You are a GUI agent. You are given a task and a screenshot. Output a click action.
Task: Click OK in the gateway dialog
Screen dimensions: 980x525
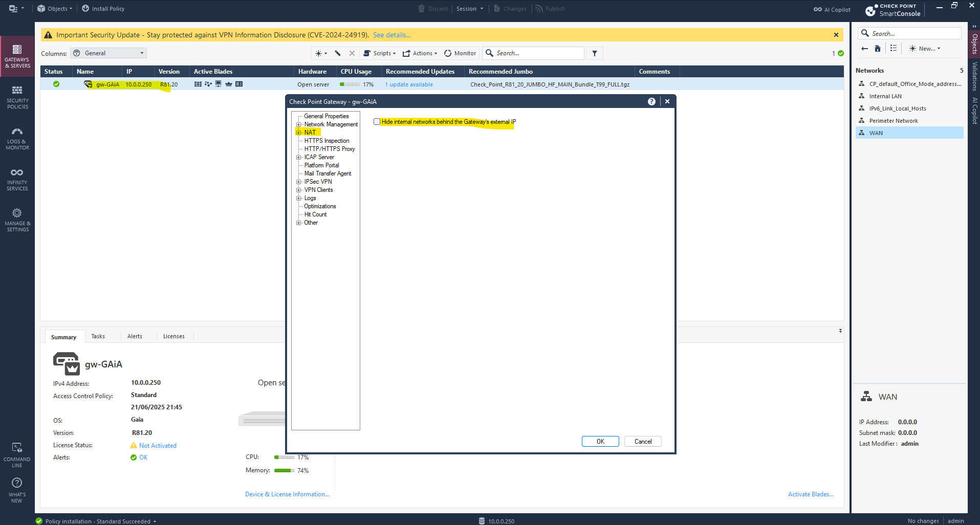click(600, 442)
